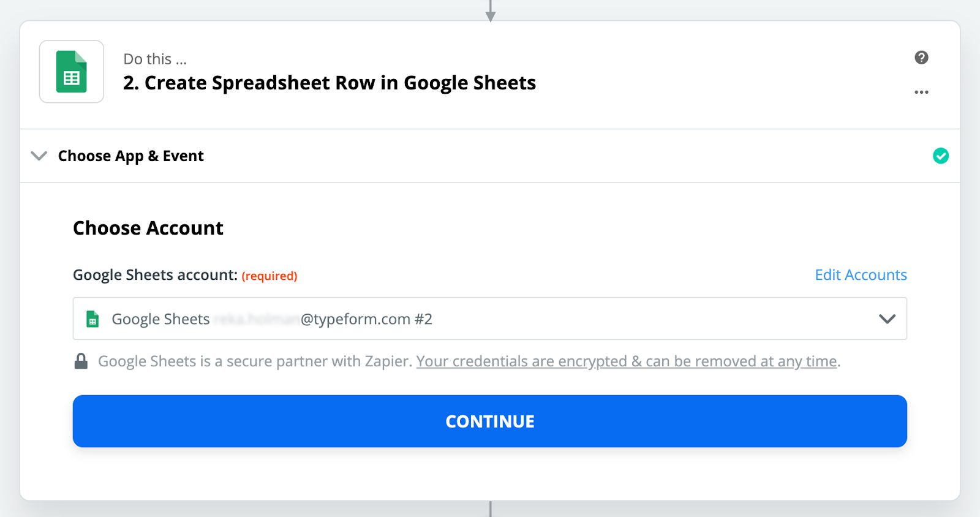Viewport: 980px width, 517px height.
Task: Select the Choose App & Event section header
Action: (x=490, y=156)
